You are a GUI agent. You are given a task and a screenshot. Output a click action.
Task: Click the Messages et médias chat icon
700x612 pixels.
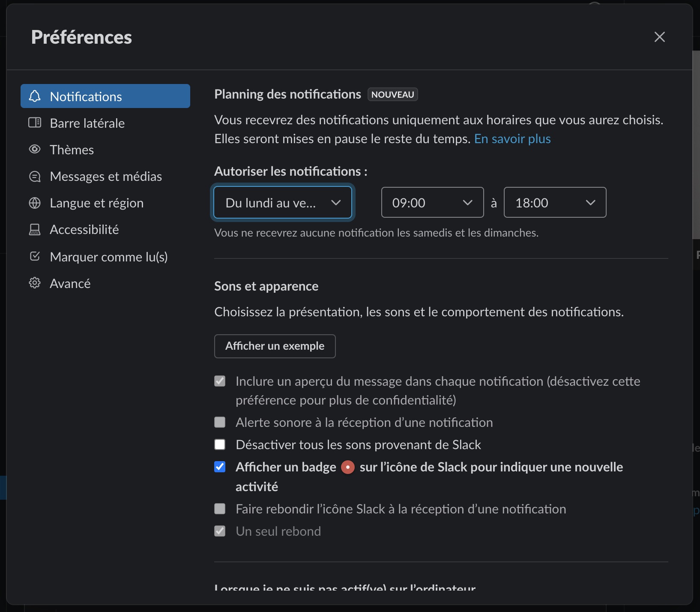pyautogui.click(x=35, y=176)
